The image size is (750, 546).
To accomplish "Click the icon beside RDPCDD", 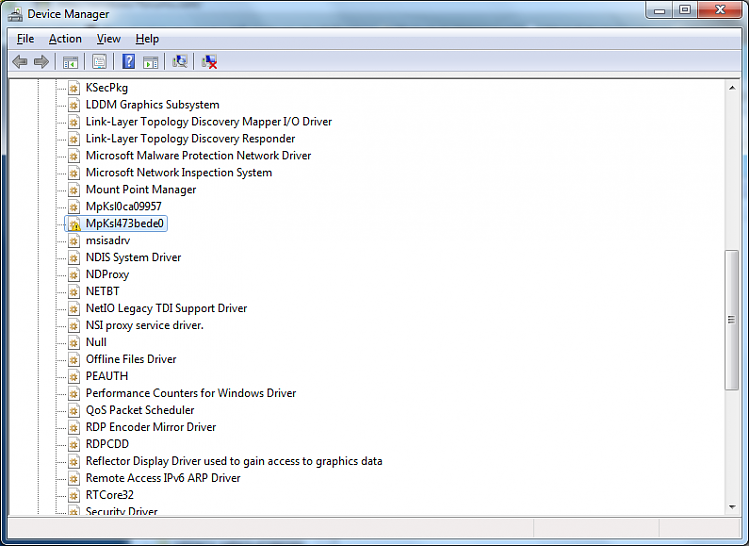I will [74, 445].
